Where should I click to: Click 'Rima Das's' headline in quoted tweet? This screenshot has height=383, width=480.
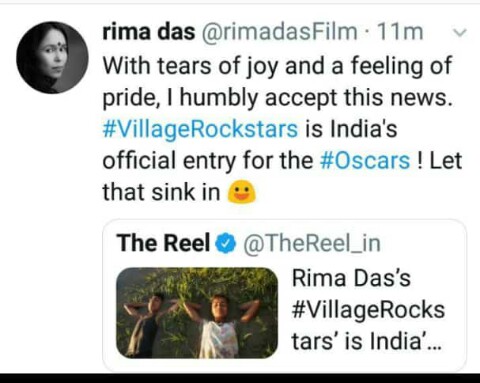[351, 278]
